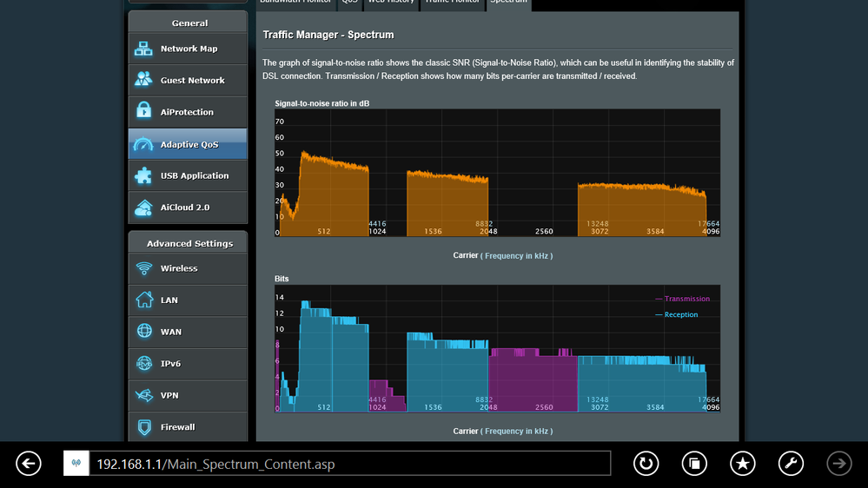Click the AiCloud 2.0 cloud icon
This screenshot has width=868, height=488.
(x=143, y=208)
